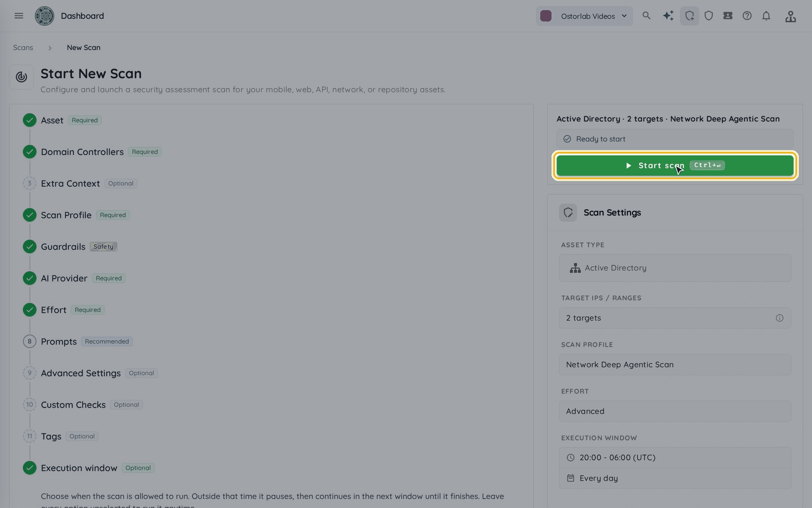Click the organization account icon
Image resolution: width=812 pixels, height=508 pixels.
(790, 16)
